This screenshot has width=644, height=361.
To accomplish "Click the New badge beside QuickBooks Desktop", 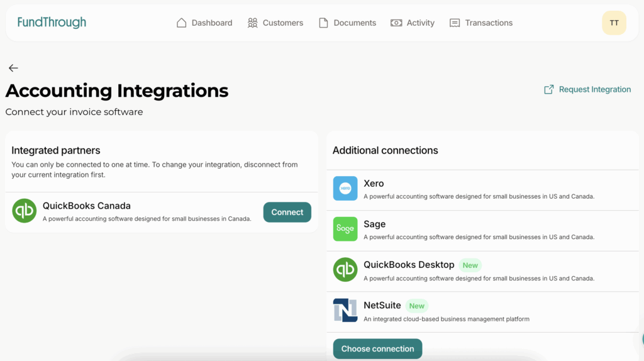I will coord(470,265).
